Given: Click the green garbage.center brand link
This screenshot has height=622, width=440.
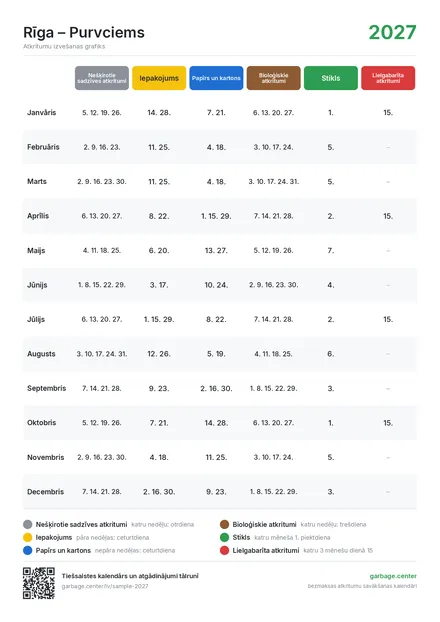Looking at the screenshot, I should point(393,576).
